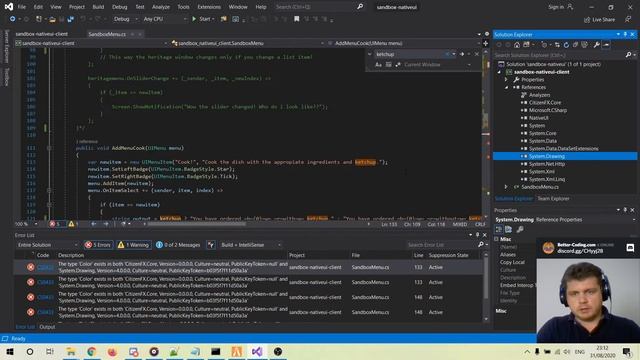Screen dimensions: 640x360
Task: Open the Task View taskbar icon
Action: click(50, 351)
